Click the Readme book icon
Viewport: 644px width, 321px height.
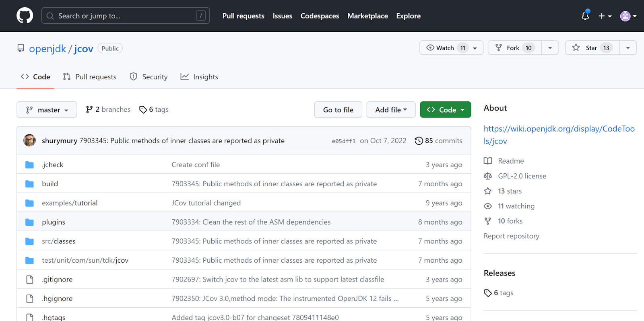(488, 161)
